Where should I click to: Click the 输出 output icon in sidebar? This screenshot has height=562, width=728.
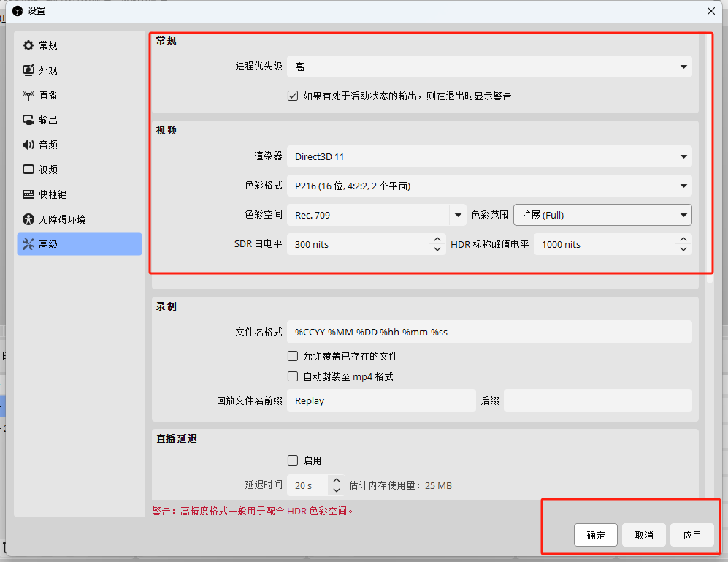(x=28, y=120)
